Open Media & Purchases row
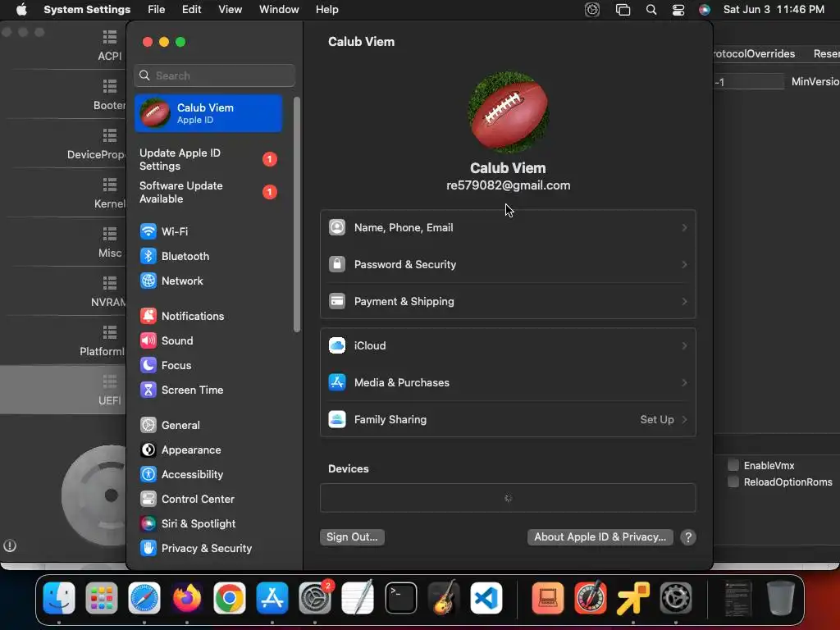840x630 pixels. coord(508,382)
